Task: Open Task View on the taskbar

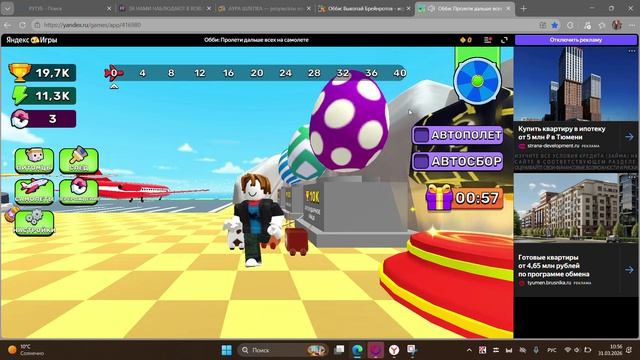Action: (x=339, y=350)
